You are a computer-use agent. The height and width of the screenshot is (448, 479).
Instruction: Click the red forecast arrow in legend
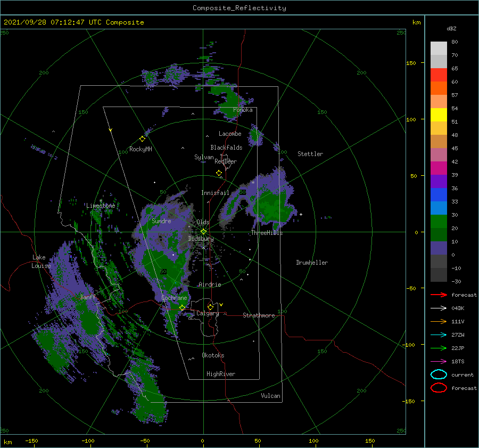[439, 295]
